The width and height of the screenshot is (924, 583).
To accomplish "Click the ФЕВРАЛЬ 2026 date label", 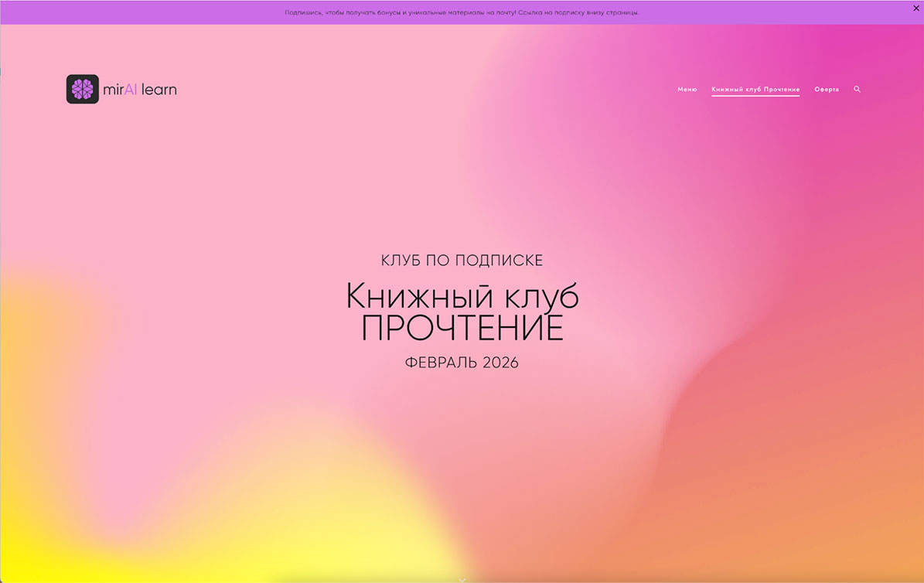I will (x=462, y=363).
